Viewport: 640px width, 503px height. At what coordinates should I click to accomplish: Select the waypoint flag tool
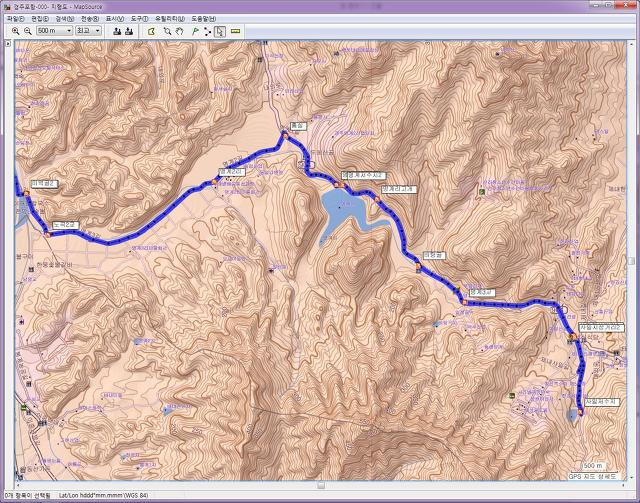click(x=196, y=31)
